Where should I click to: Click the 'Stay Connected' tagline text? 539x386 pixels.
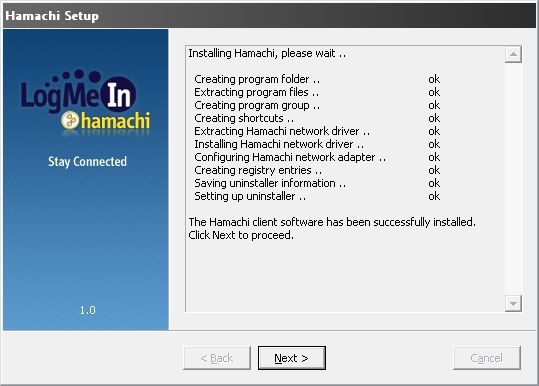87,162
